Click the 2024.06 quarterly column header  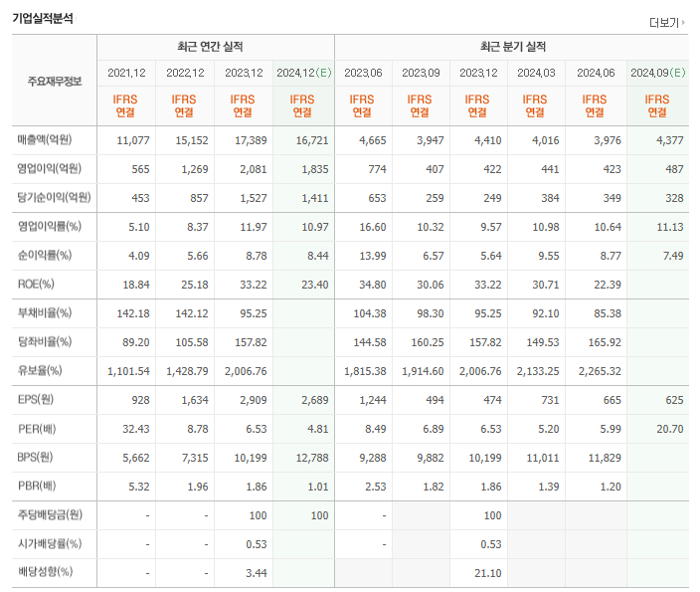[596, 73]
